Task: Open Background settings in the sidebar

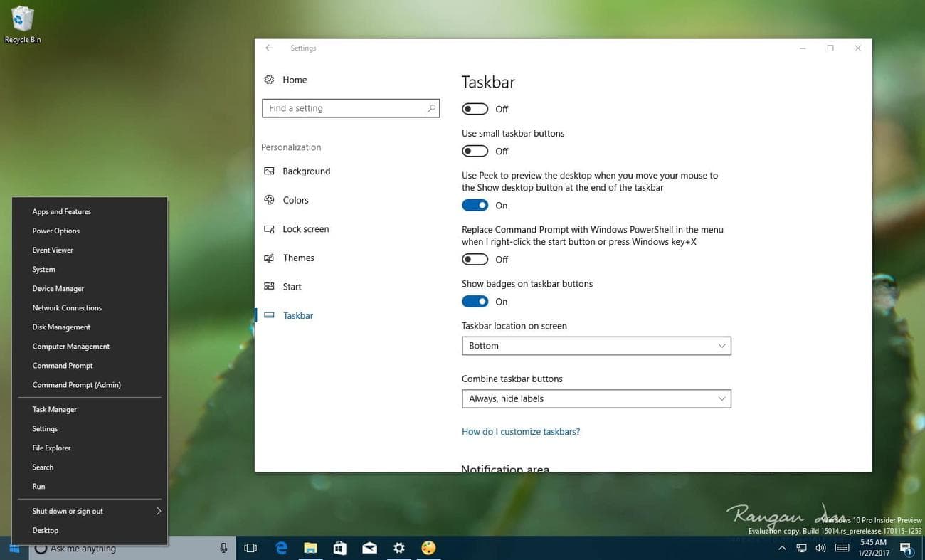Action: tap(306, 171)
